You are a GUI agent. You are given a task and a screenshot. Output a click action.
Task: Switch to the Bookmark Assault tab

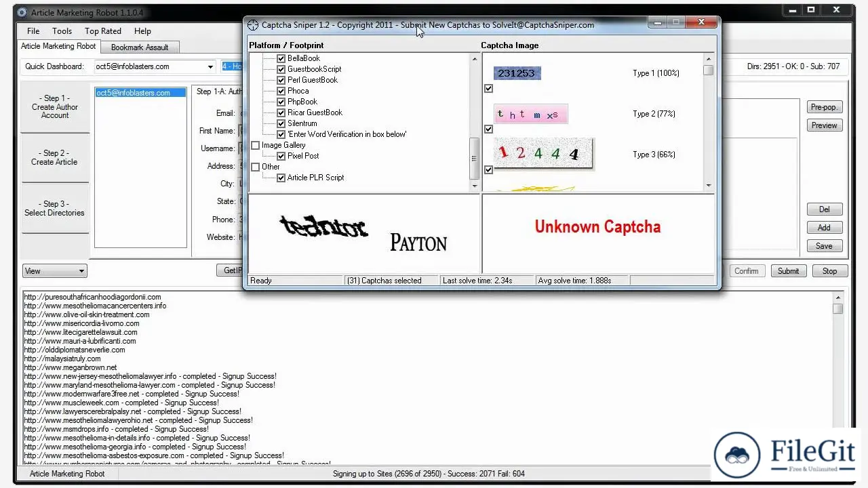[140, 47]
